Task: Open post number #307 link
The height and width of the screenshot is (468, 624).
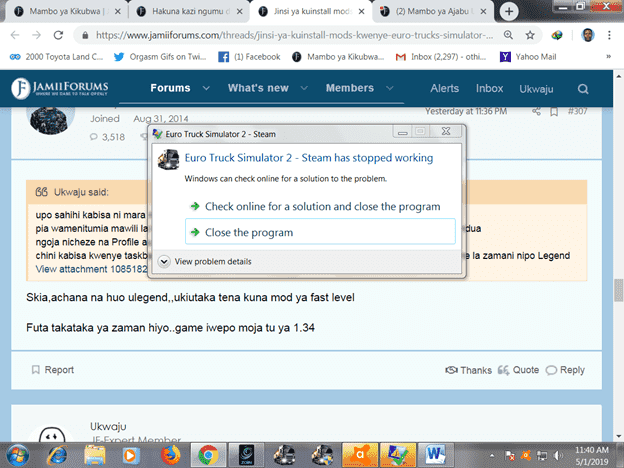Action: click(x=577, y=111)
